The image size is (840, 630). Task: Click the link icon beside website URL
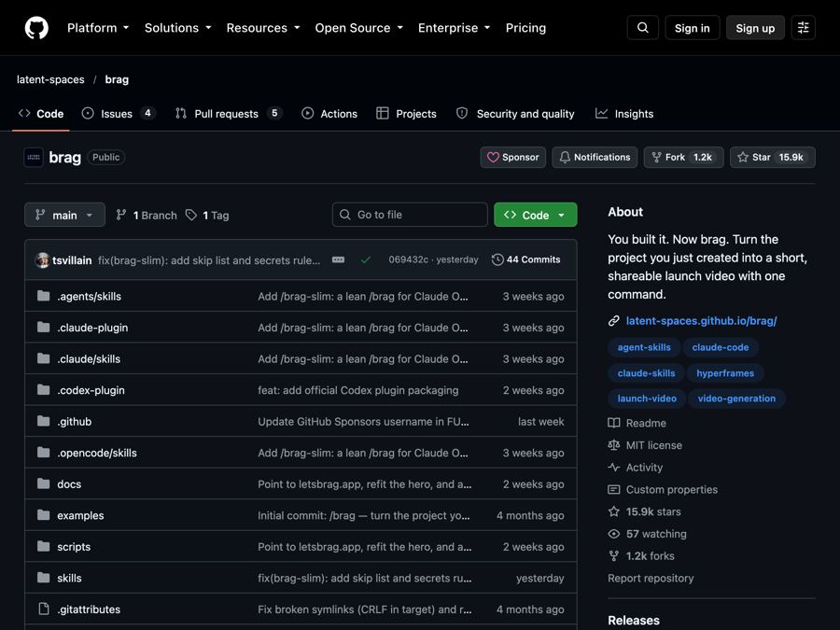coord(614,321)
